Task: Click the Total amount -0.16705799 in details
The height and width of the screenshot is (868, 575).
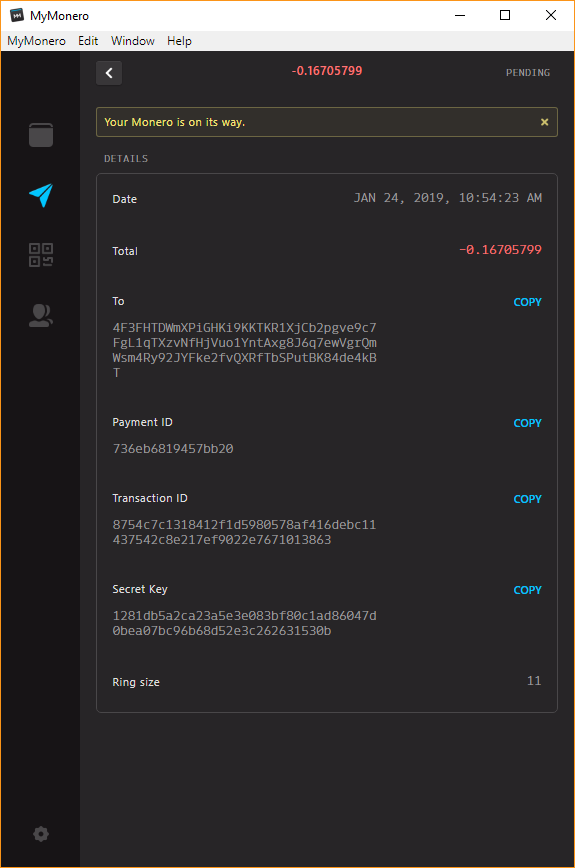Action: 500,250
